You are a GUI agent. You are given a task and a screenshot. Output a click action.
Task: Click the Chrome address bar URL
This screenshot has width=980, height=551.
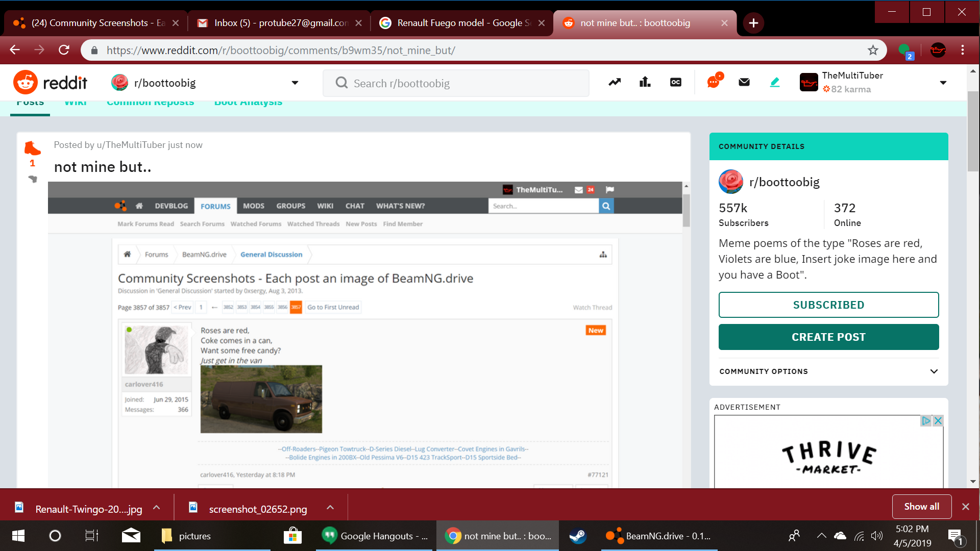[x=281, y=51]
